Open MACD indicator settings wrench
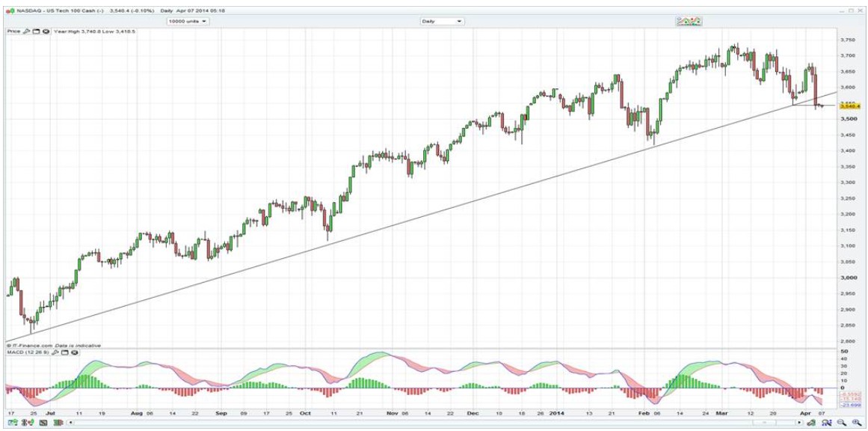868x431 pixels. tap(56, 352)
